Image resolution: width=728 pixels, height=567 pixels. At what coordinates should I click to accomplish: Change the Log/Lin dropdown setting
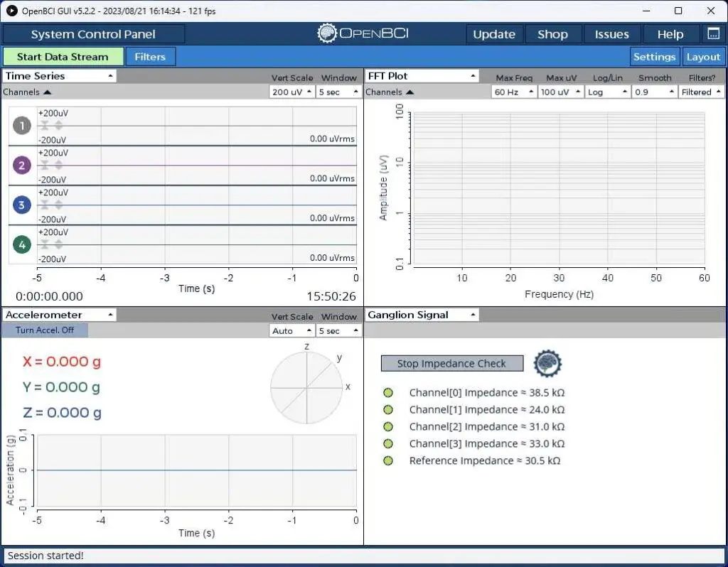(606, 92)
